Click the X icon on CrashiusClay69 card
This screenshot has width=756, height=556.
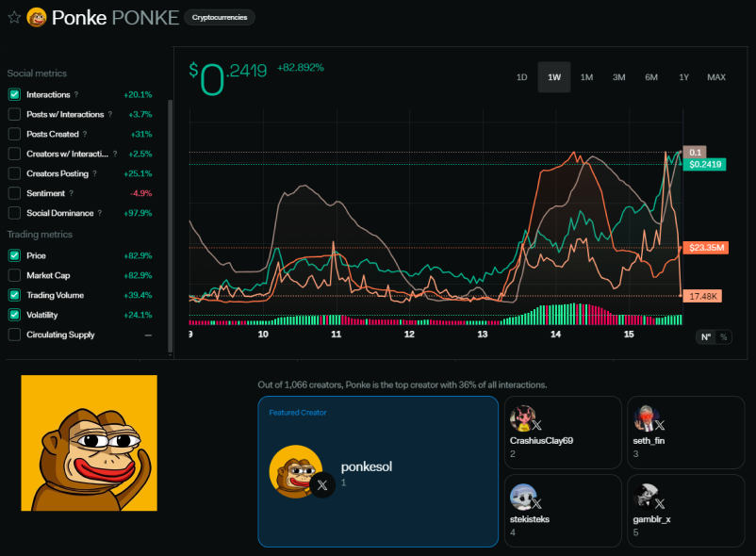click(536, 425)
